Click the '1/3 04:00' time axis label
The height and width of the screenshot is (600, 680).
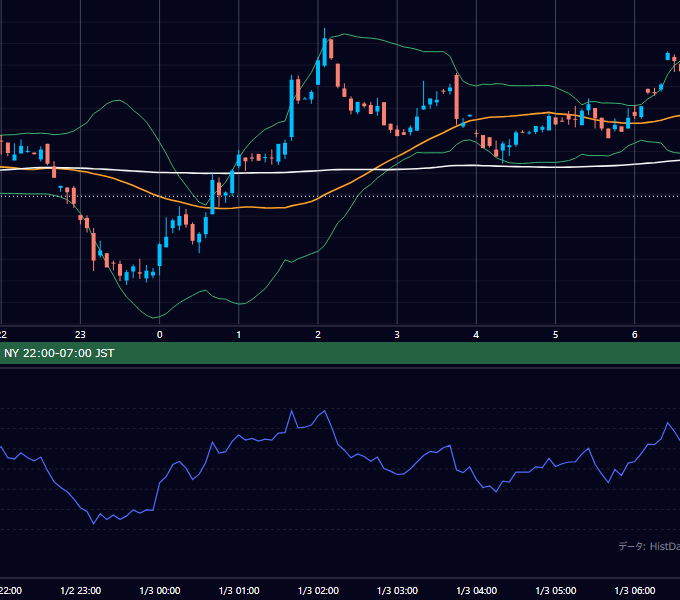point(477,590)
